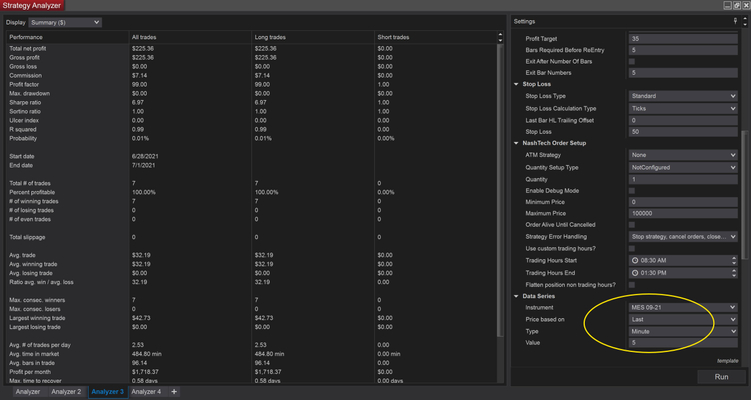751x400 pixels.
Task: Add a new analyzer tab with plus icon
Action: (x=174, y=392)
